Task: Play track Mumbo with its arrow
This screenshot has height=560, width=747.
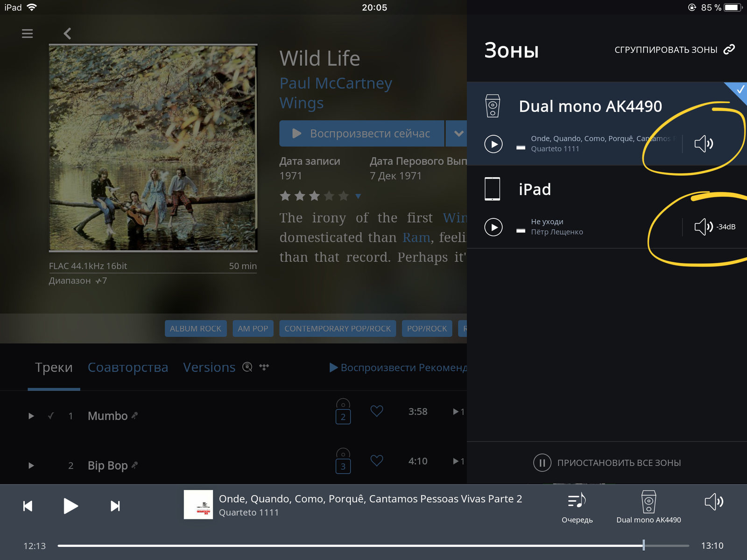Action: [31, 416]
